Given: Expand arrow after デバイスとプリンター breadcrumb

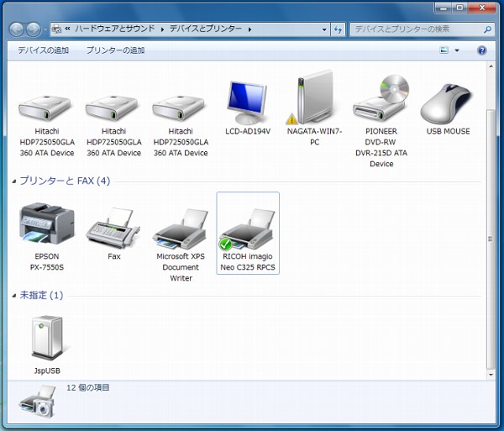Looking at the screenshot, I should [x=249, y=29].
